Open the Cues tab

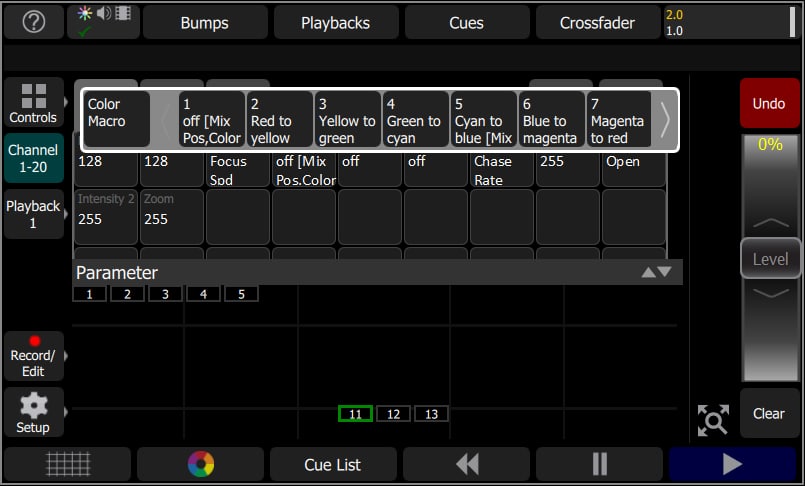466,23
